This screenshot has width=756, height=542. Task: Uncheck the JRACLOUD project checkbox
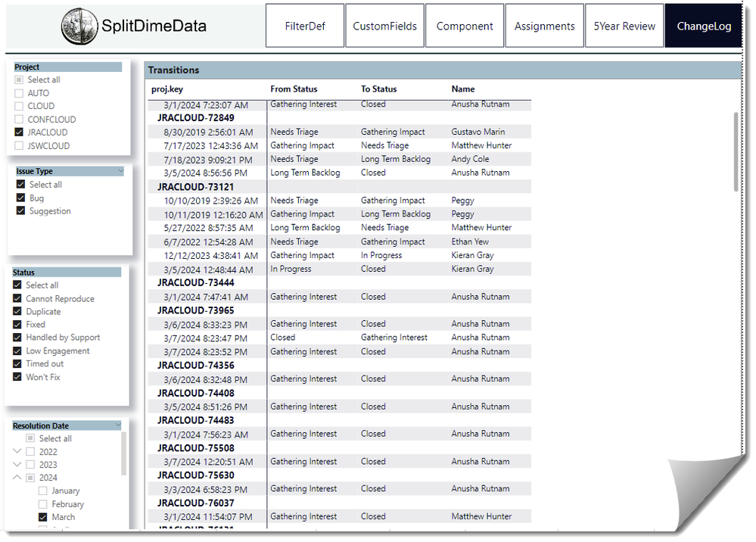point(19,132)
